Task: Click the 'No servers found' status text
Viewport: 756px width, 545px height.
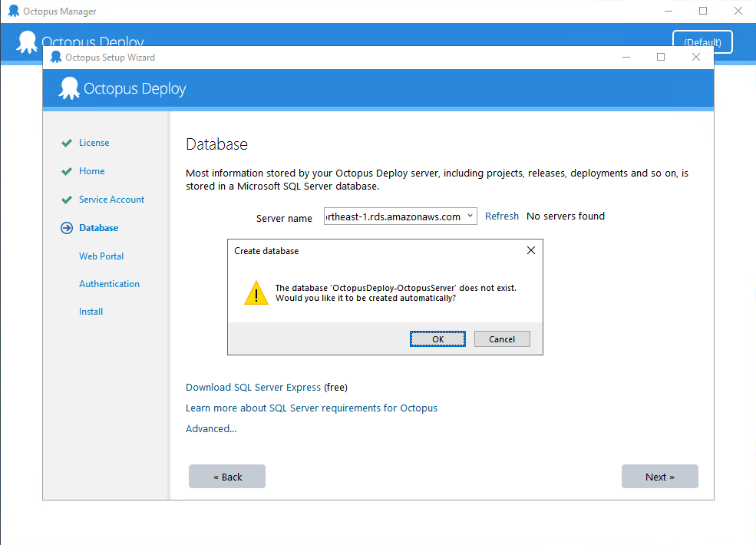Action: click(566, 216)
